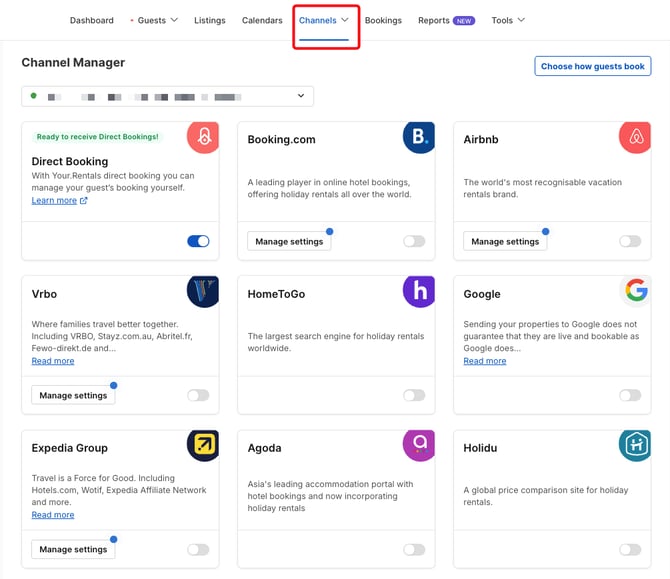Click the Holidu logo icon

635,445
